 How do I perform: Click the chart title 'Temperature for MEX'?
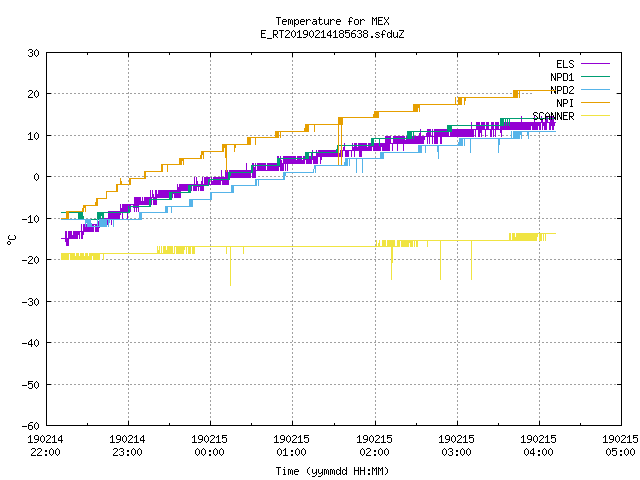(332, 21)
